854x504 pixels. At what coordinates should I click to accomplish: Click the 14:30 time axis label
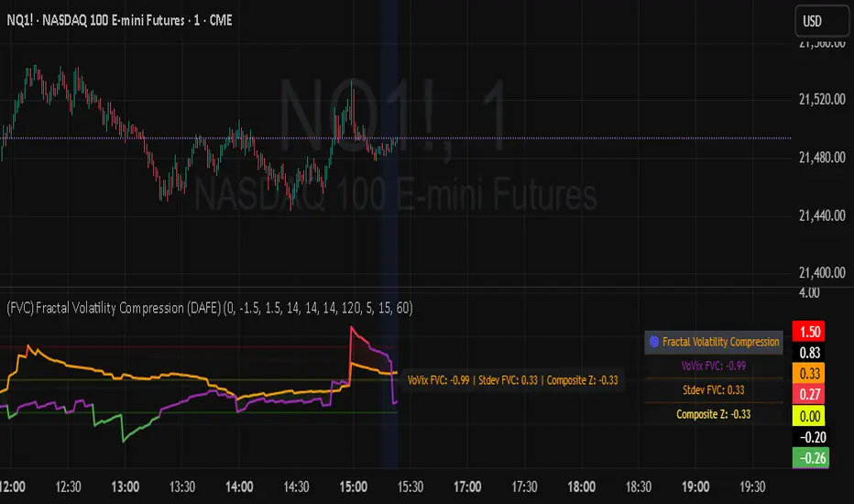click(x=296, y=487)
